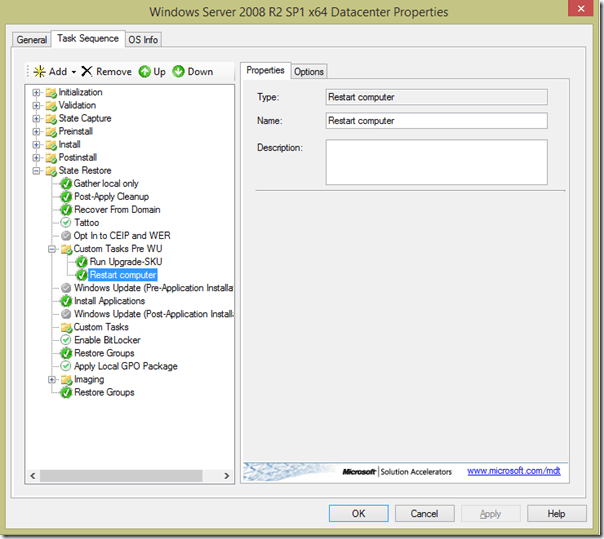Click the horizontal scrollbar under the tree
This screenshot has height=539, width=604.
click(x=130, y=474)
